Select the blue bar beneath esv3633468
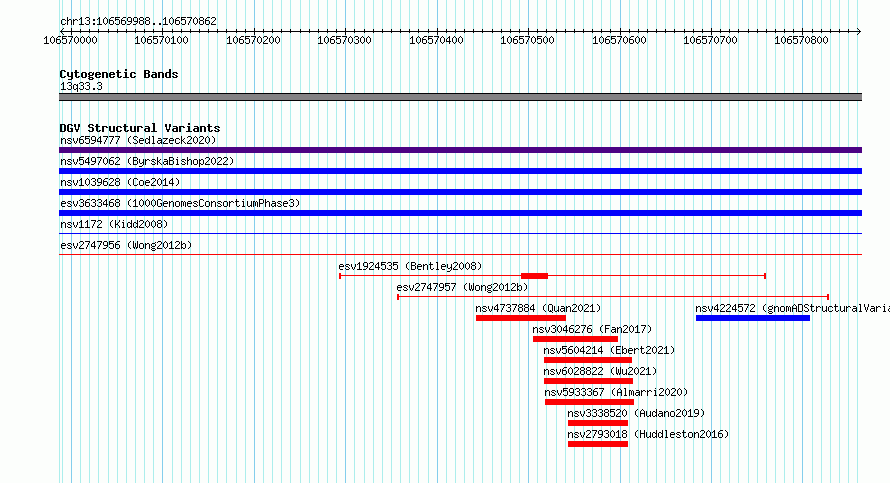Image resolution: width=890 pixels, height=483 pixels. click(460, 213)
